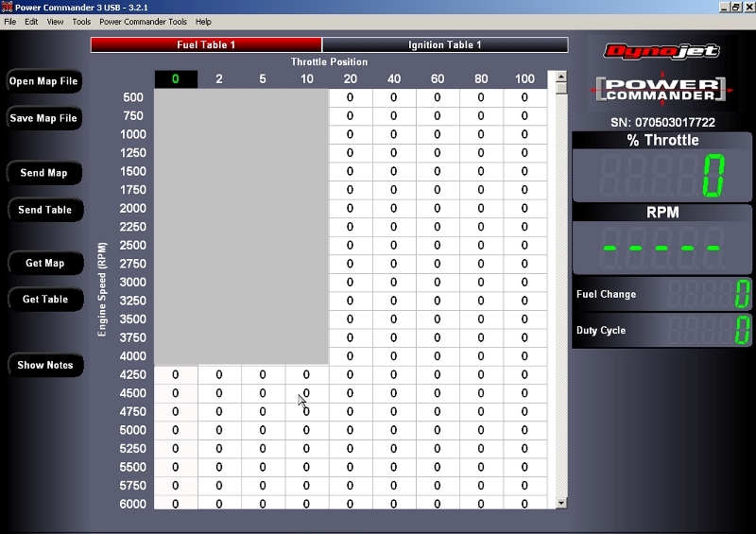This screenshot has width=756, height=534.
Task: Switch to Ignition Table 1 tab
Action: click(x=444, y=44)
